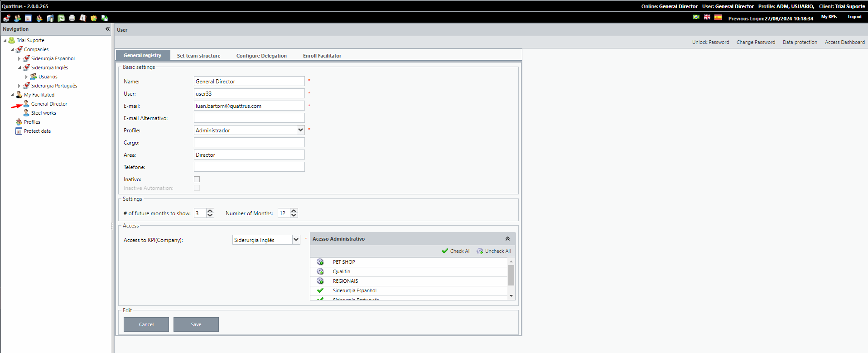Image resolution: width=868 pixels, height=353 pixels.
Task: Collapse My Facilitated tree node
Action: pyautogui.click(x=12, y=95)
